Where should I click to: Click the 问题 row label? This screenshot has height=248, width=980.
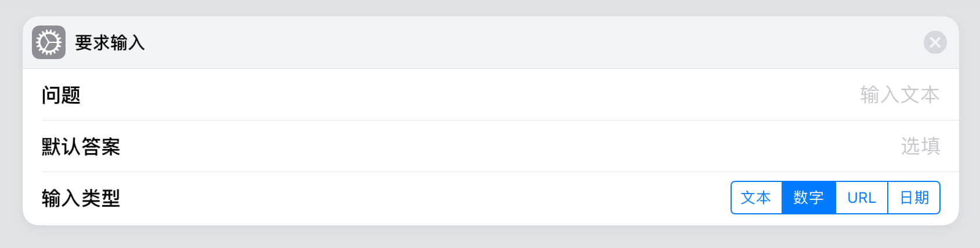(61, 95)
